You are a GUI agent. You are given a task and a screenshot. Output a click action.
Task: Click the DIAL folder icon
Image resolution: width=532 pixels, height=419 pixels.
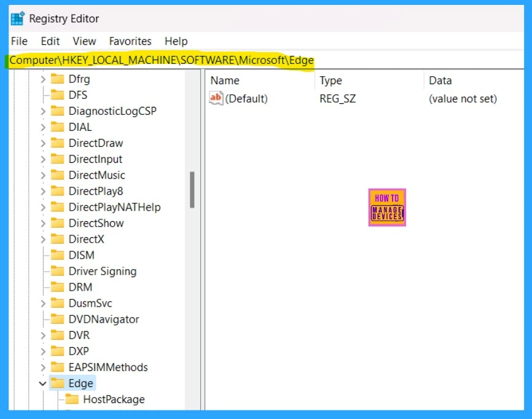click(57, 127)
